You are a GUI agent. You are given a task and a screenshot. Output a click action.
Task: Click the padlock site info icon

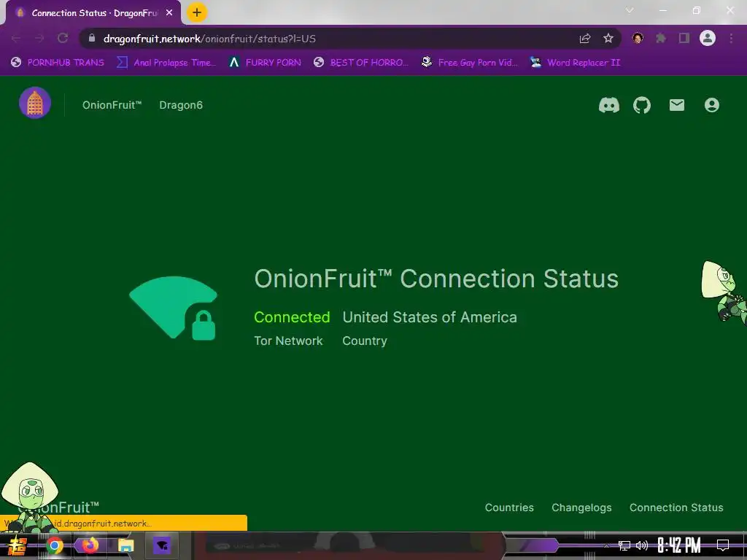[92, 38]
